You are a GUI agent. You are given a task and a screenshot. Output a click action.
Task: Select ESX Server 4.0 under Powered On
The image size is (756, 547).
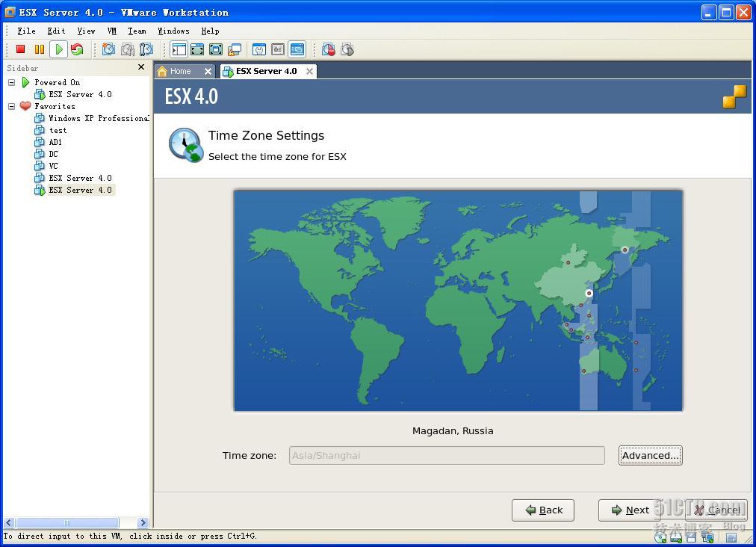click(80, 94)
